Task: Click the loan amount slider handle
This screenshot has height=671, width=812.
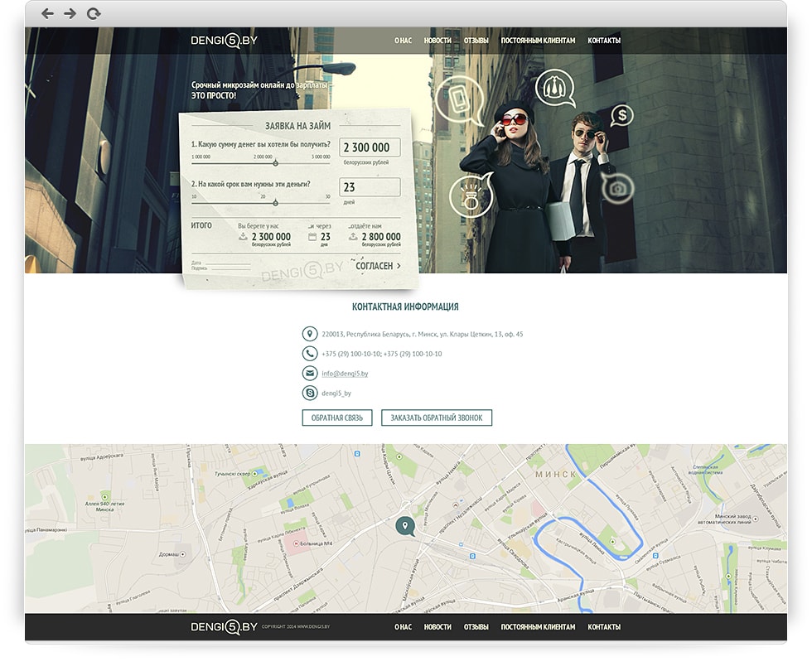Action: tap(276, 162)
